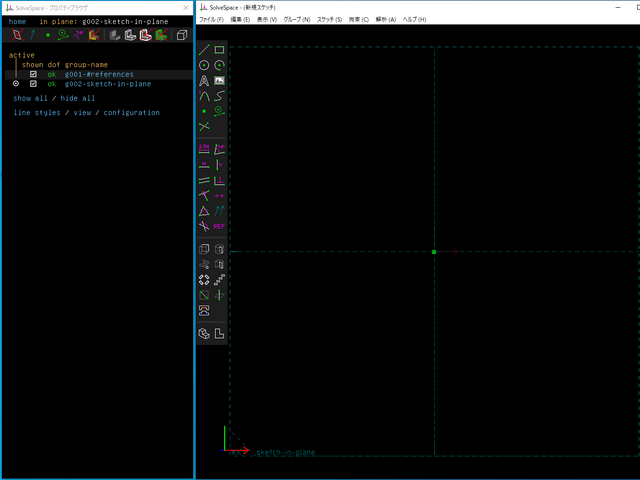Screen dimensions: 640x480
Task: Create a new extrude group
Action: coord(204,249)
